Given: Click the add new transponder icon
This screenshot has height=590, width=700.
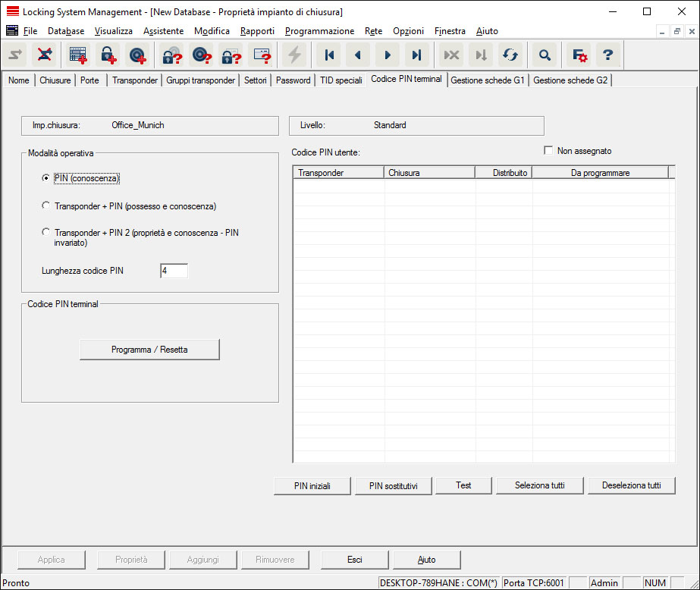Looking at the screenshot, I should point(137,55).
